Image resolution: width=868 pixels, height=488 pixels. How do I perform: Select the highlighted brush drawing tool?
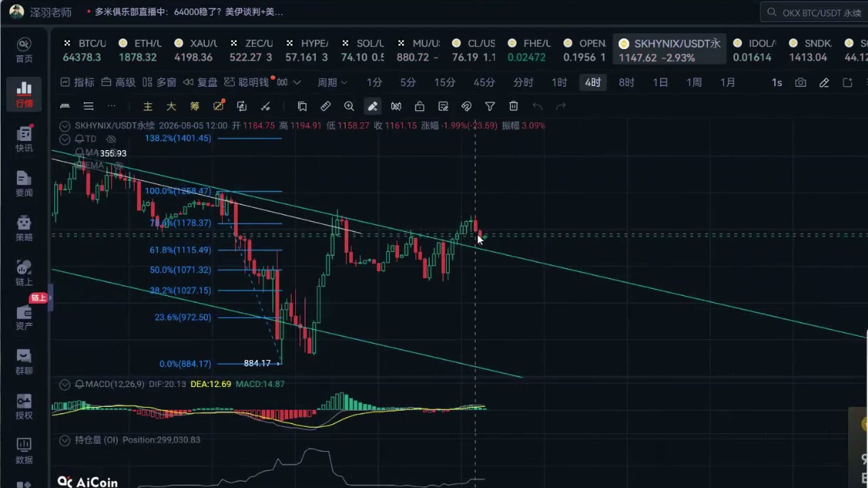tap(372, 106)
